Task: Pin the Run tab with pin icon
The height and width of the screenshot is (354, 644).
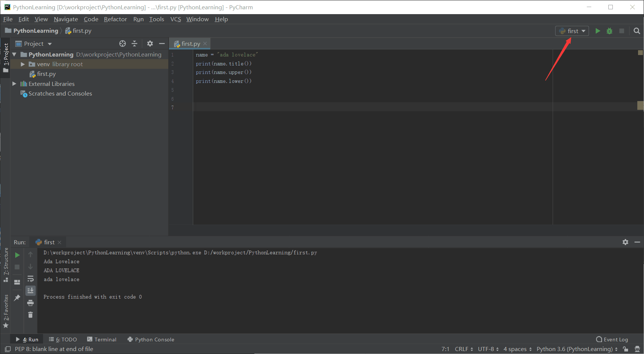Action: [x=17, y=297]
